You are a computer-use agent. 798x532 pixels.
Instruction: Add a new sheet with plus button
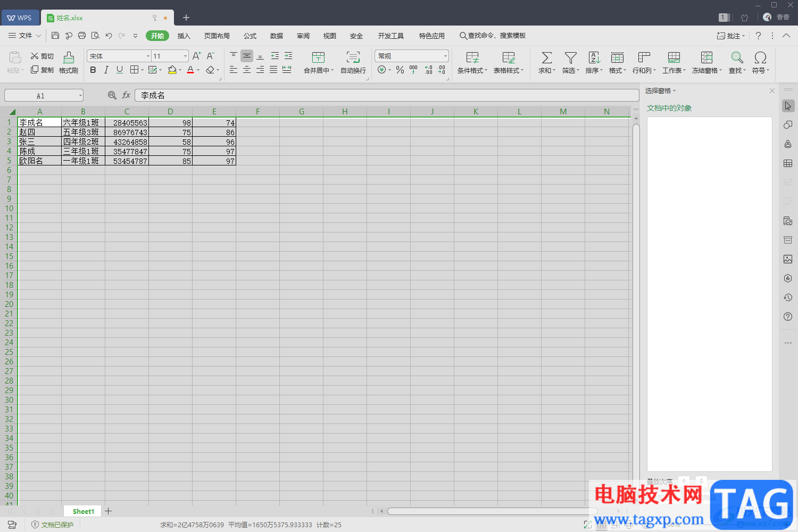pos(109,511)
